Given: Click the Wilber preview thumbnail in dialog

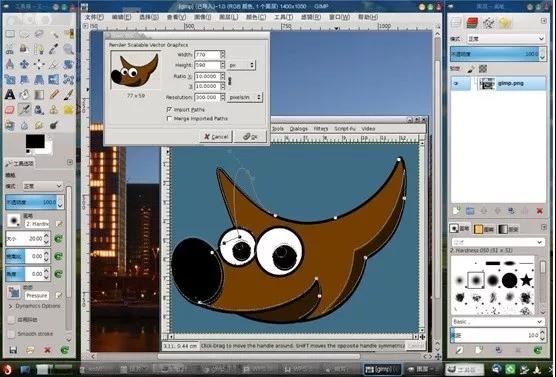Looking at the screenshot, I should pos(135,70).
